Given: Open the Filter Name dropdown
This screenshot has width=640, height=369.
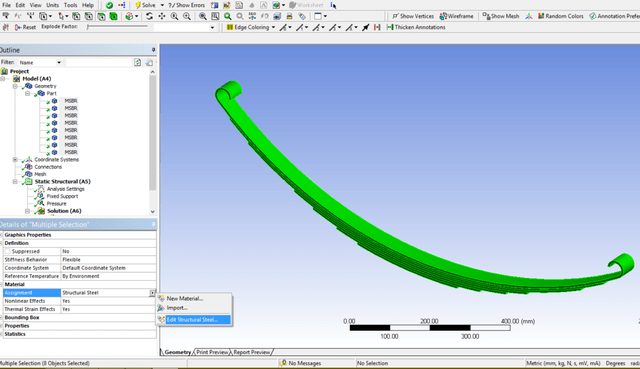Looking at the screenshot, I should click(x=59, y=62).
